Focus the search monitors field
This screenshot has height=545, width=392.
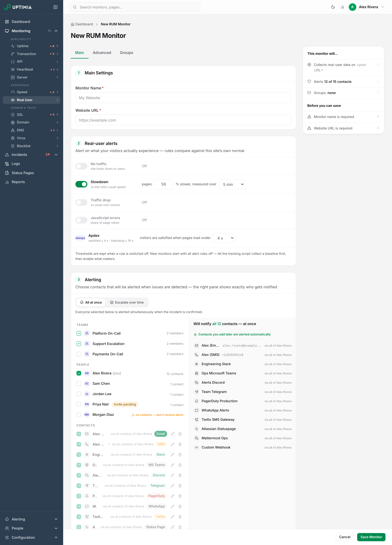coord(135,7)
